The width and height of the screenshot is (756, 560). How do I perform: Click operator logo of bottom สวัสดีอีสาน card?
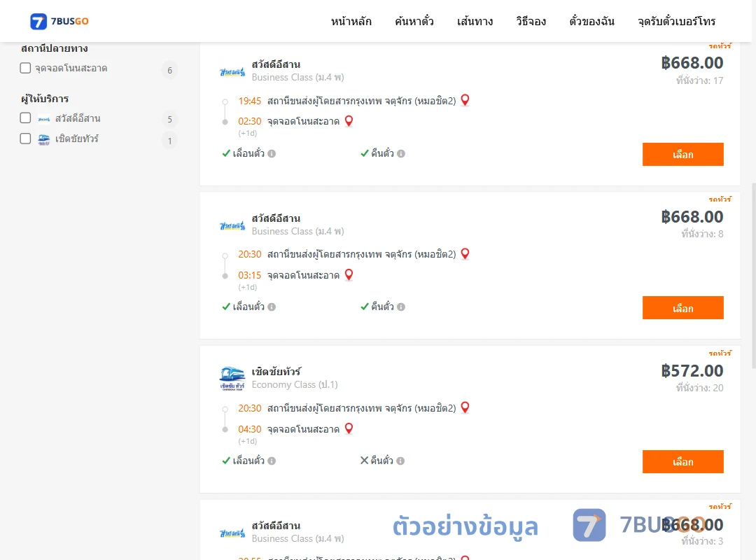click(232, 533)
